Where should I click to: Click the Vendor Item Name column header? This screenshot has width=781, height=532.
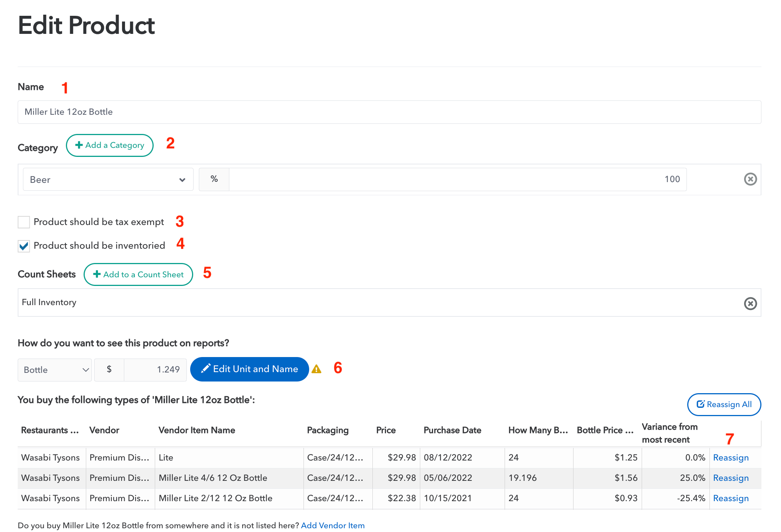197,430
